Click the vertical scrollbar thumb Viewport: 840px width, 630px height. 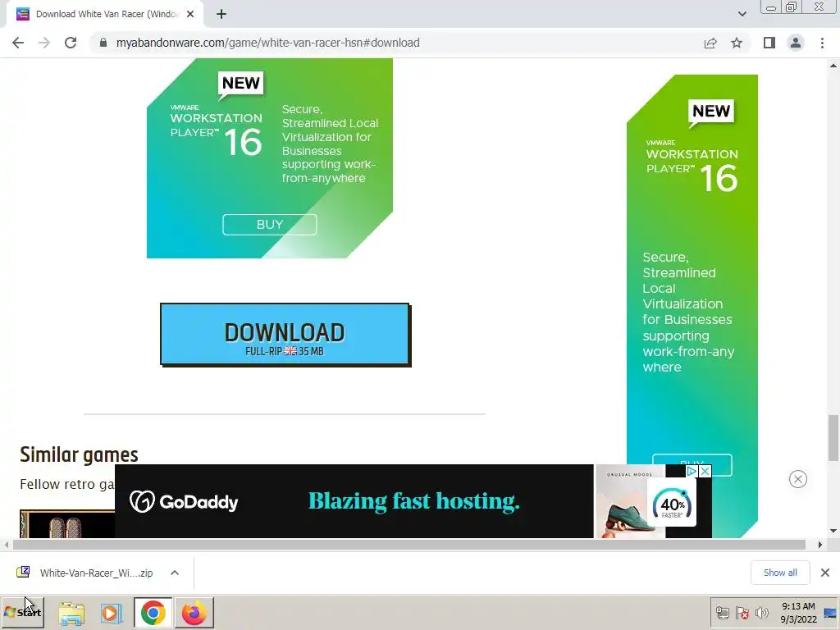click(x=833, y=437)
